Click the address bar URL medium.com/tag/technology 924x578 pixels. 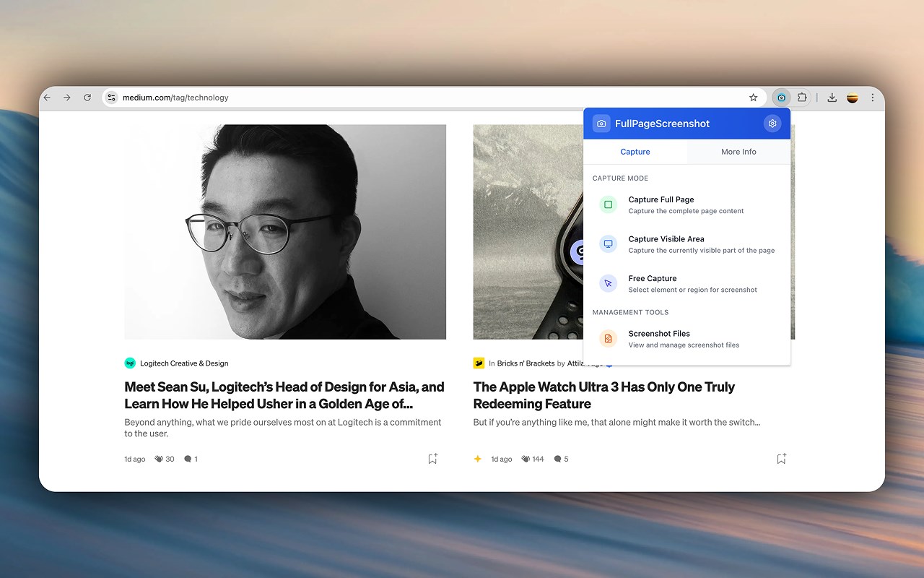175,98
